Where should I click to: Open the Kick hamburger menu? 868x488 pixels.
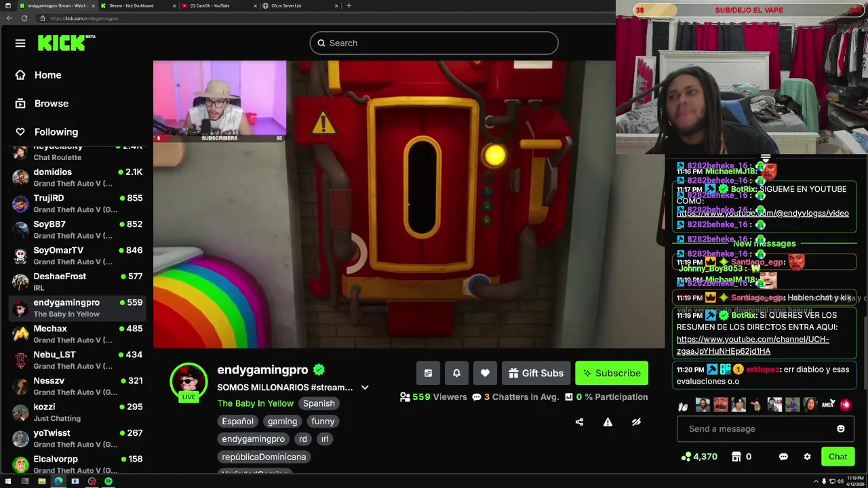(x=20, y=43)
